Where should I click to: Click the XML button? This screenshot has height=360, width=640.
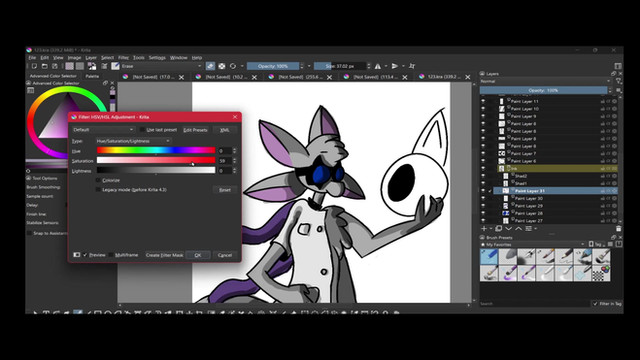[x=225, y=130]
